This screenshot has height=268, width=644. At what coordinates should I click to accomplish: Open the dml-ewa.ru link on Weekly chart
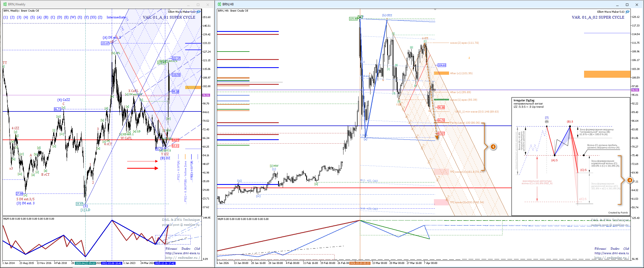coord(183,253)
